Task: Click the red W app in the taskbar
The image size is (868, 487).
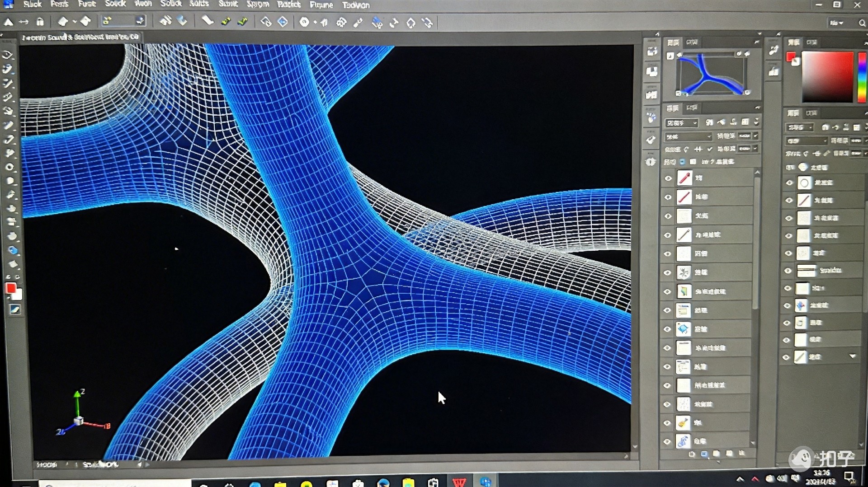Action: [459, 482]
